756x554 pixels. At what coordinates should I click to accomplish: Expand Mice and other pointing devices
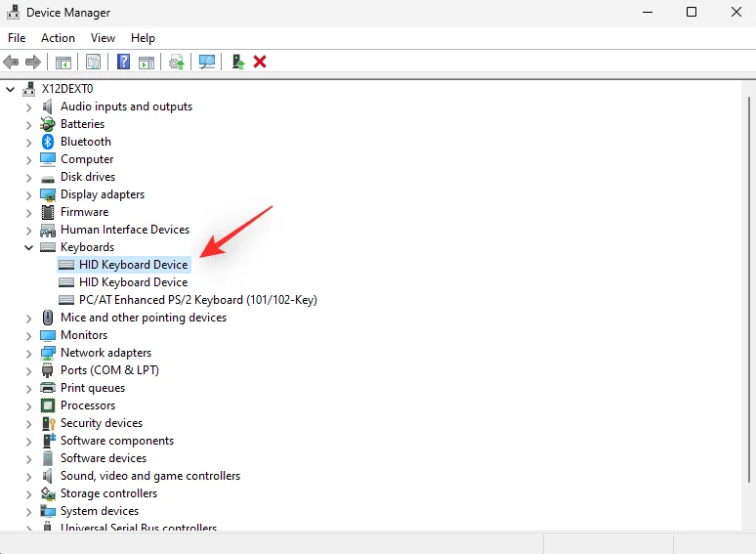(x=28, y=318)
